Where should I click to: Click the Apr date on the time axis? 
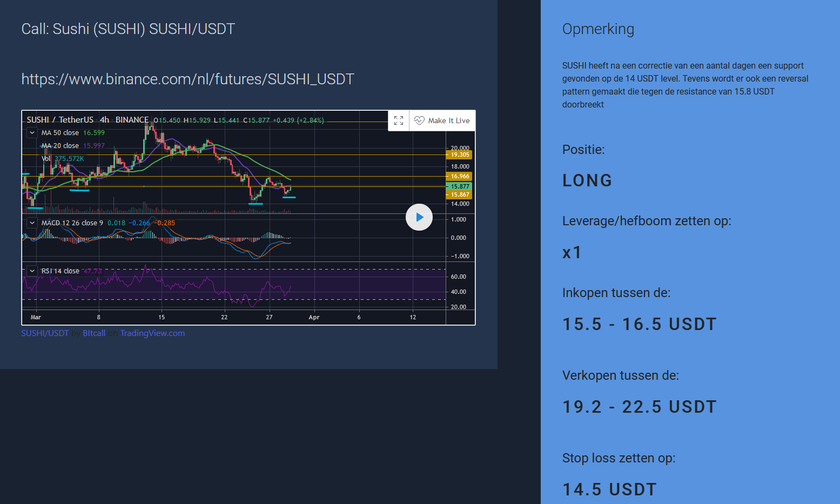[x=314, y=317]
